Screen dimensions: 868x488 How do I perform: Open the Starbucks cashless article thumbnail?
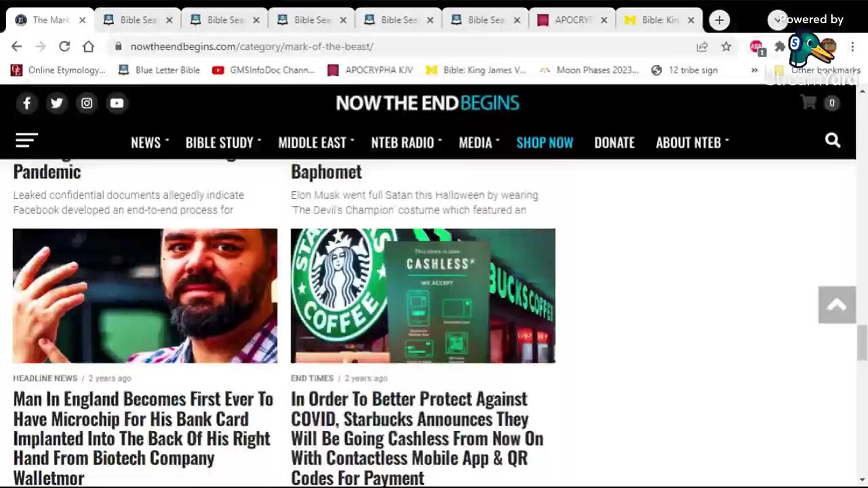(x=423, y=296)
